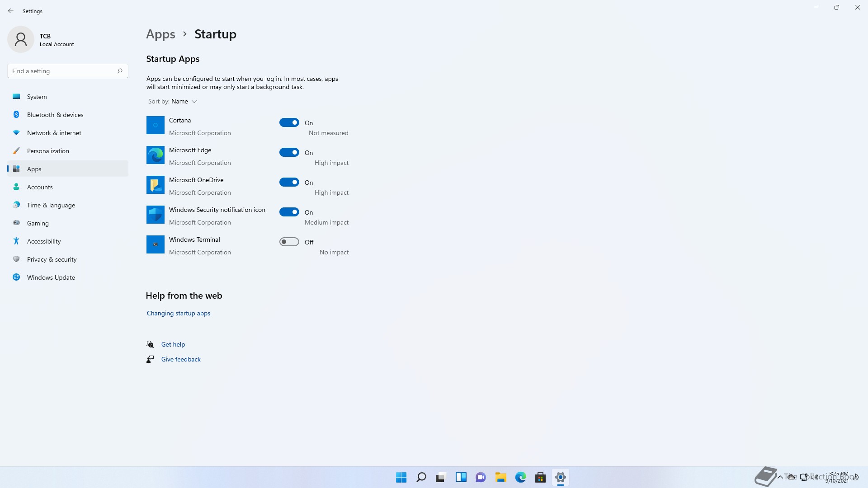Image resolution: width=868 pixels, height=488 pixels.
Task: Select System in the sidebar
Action: (x=68, y=97)
